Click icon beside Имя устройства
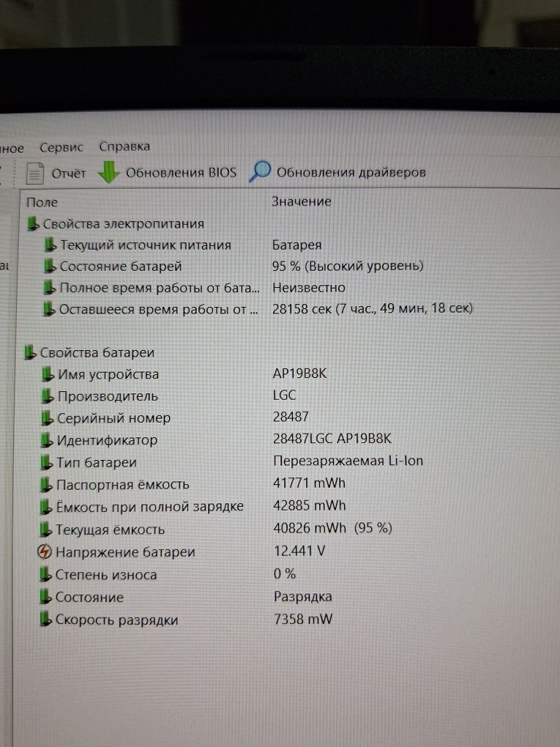Screen dimensions: 560x747 (x=48, y=375)
